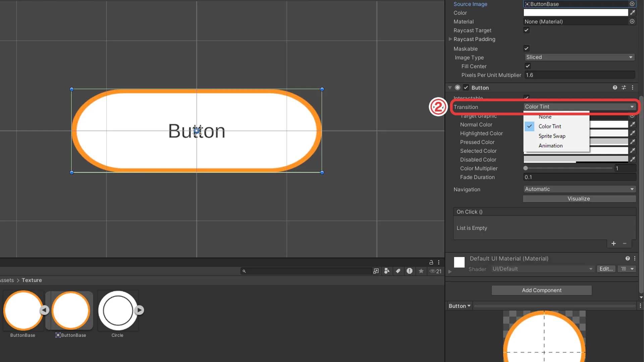Use eyedropper for Disabled Color
Image resolution: width=644 pixels, height=362 pixels.
[x=633, y=159]
